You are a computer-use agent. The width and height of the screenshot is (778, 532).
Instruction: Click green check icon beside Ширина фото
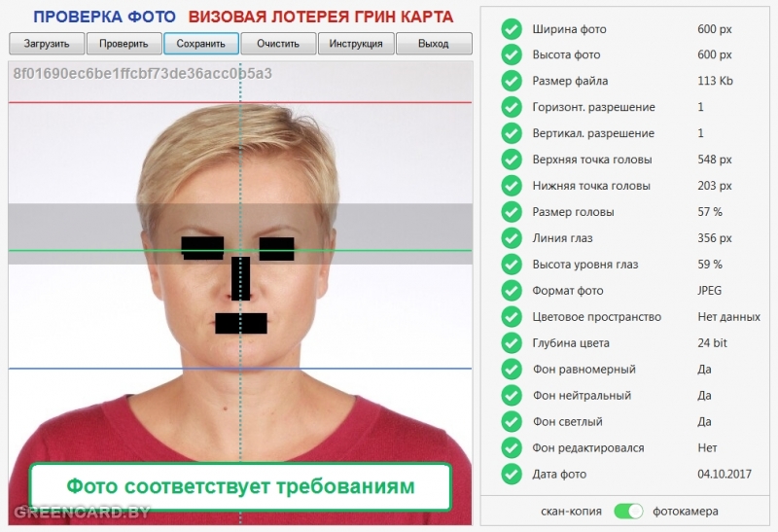coord(512,29)
